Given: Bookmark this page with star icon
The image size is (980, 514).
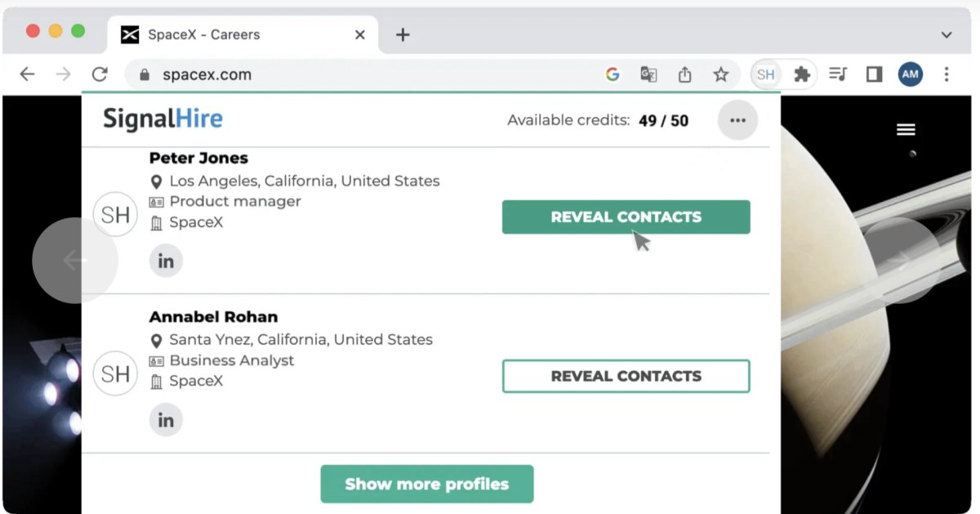Looking at the screenshot, I should pyautogui.click(x=720, y=74).
